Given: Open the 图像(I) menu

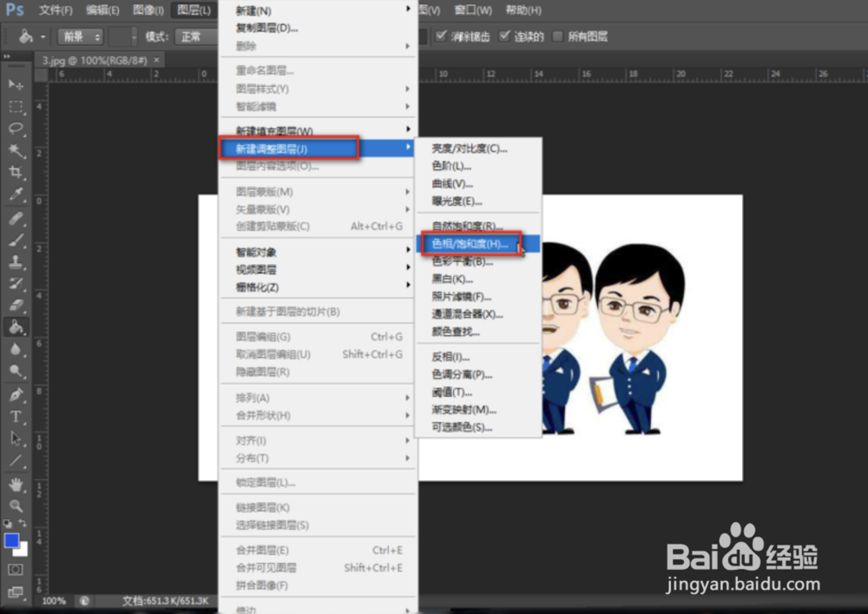Looking at the screenshot, I should click(148, 10).
